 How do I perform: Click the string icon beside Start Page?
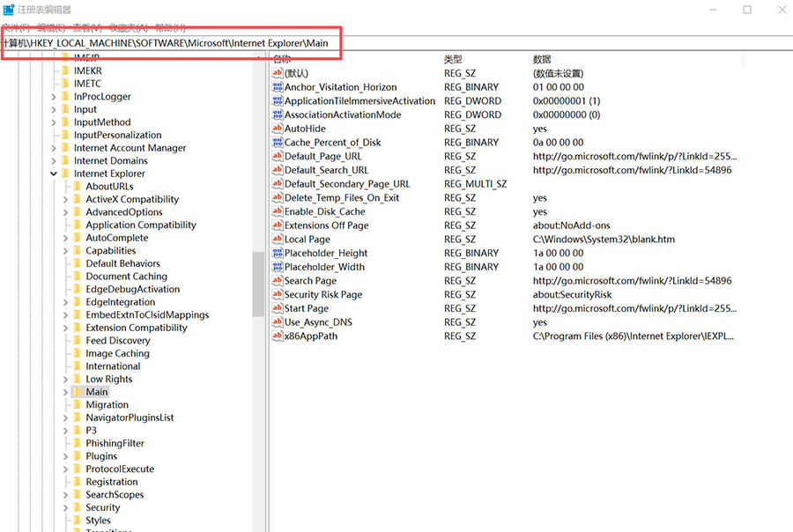[x=278, y=308]
